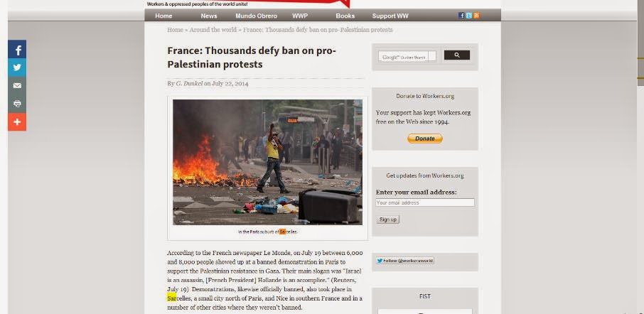Open the Books menu item

click(345, 16)
